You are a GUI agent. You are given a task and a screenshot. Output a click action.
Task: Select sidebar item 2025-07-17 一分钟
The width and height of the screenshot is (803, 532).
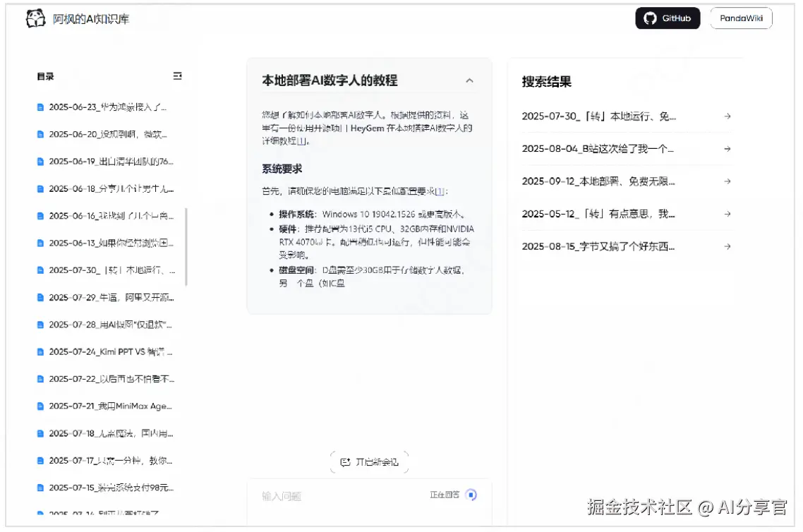click(x=110, y=460)
